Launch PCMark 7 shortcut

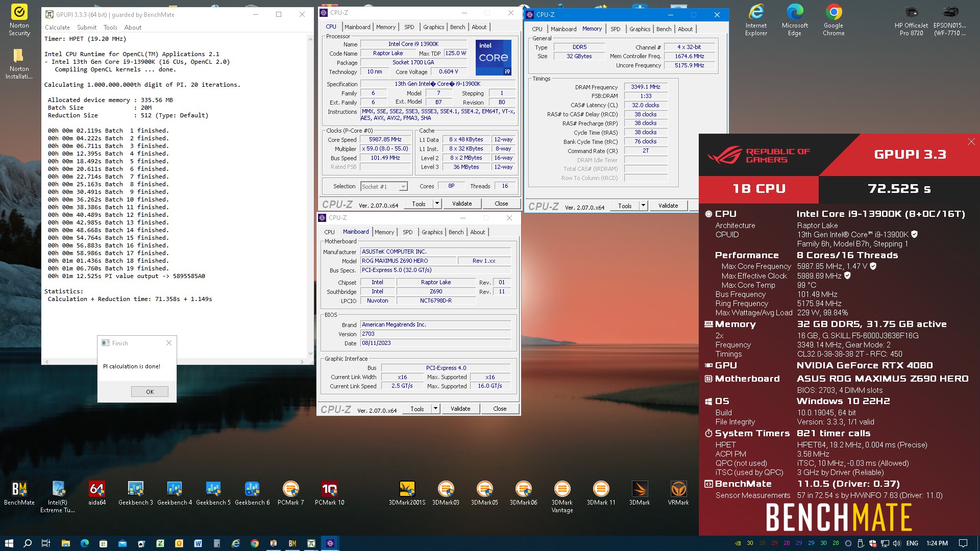[291, 493]
